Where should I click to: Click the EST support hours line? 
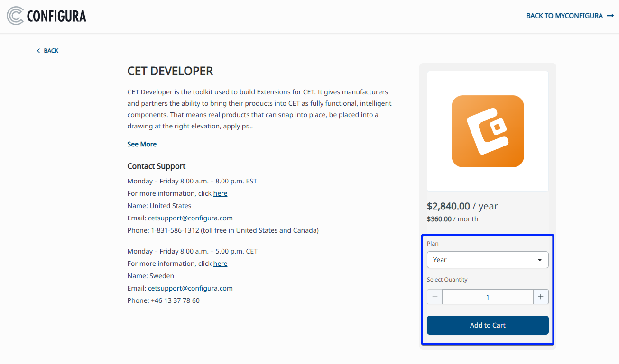click(x=192, y=181)
